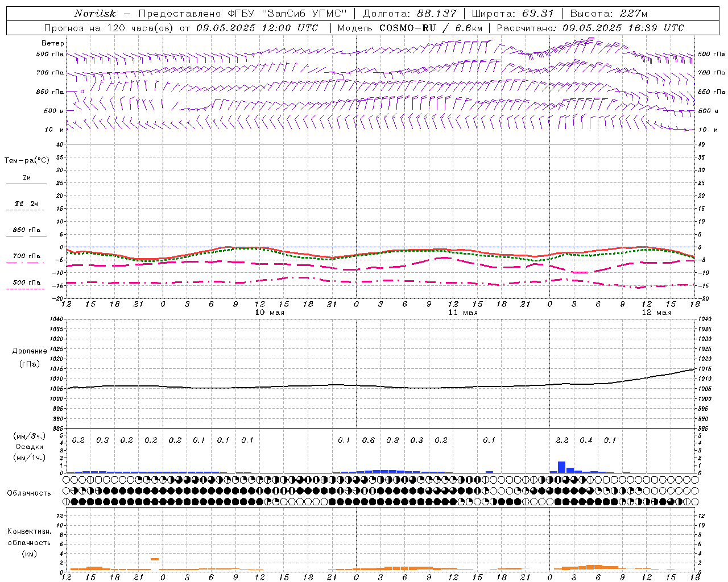Click the (мм/3ч.) units label
Image resolution: width=728 pixels, height=582 pixels.
coord(29,436)
